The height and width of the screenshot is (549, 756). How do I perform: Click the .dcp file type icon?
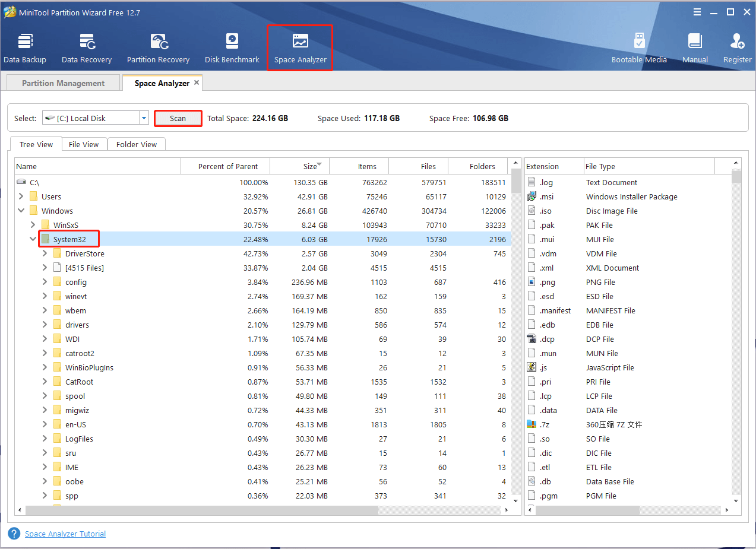point(532,339)
